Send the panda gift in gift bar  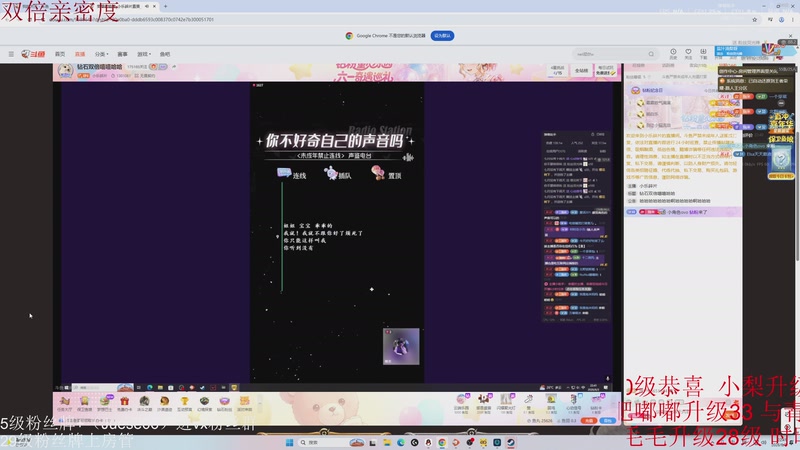[483, 402]
